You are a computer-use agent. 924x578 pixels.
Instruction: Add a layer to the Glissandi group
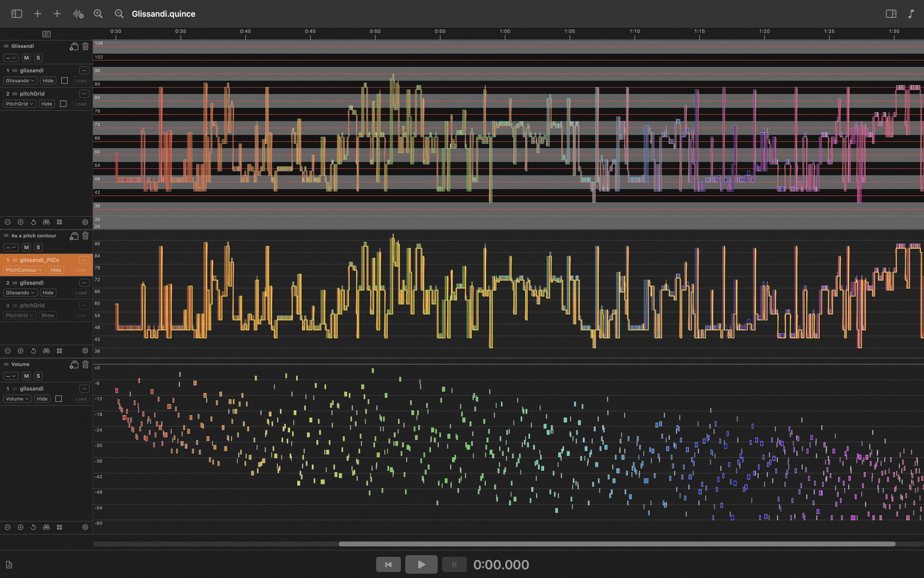74,46
